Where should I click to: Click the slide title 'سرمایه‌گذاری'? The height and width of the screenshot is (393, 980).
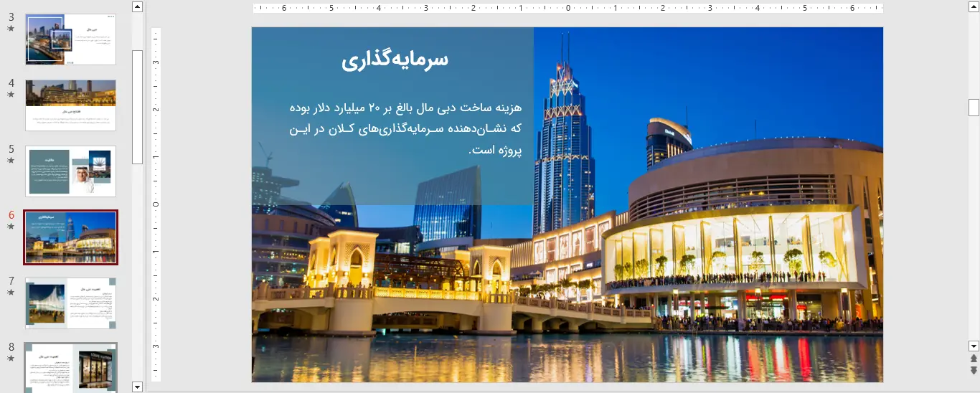click(395, 60)
